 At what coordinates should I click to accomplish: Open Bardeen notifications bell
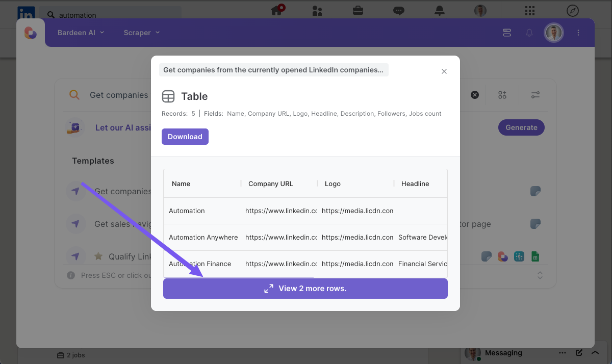pyautogui.click(x=529, y=33)
